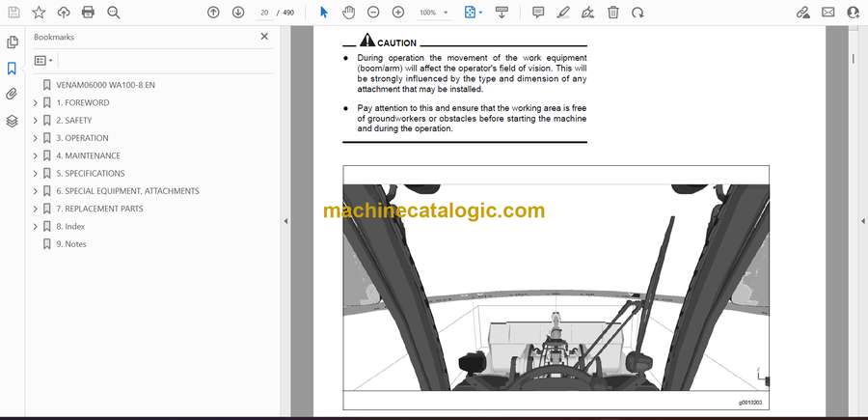
Task: Add a comment with the sticky note icon
Action: tap(538, 13)
